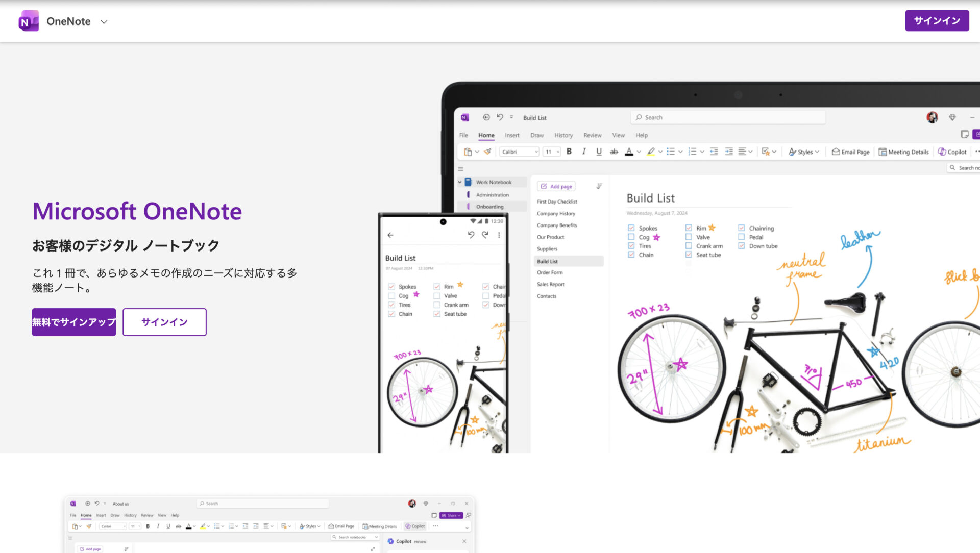Open the Calibri font dropdown
The width and height of the screenshot is (980, 553).
[x=519, y=152]
